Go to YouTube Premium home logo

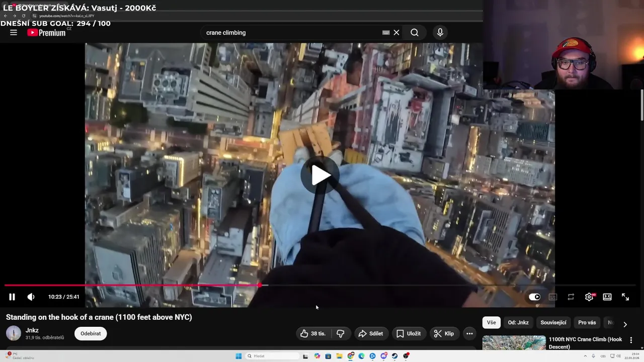click(x=46, y=33)
